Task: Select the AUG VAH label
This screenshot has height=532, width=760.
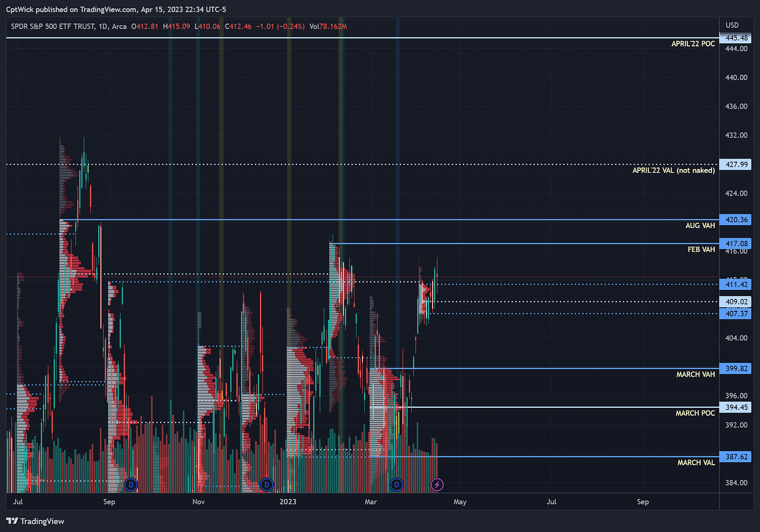Action: pos(700,226)
